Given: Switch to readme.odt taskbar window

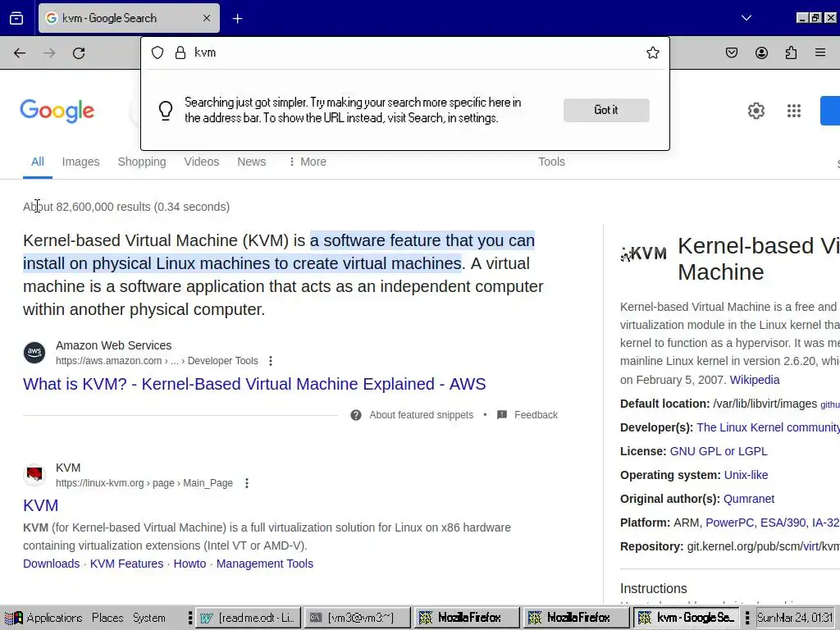Looking at the screenshot, I should [248, 618].
